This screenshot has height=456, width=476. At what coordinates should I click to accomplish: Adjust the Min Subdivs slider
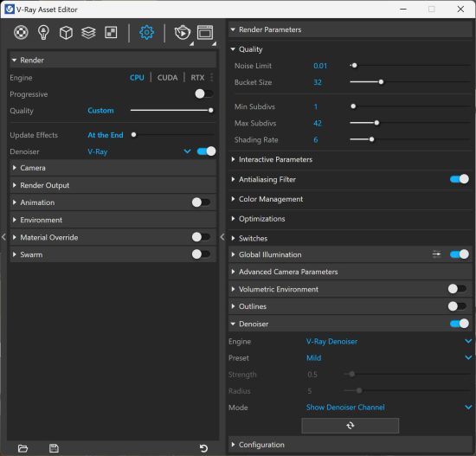(410, 106)
